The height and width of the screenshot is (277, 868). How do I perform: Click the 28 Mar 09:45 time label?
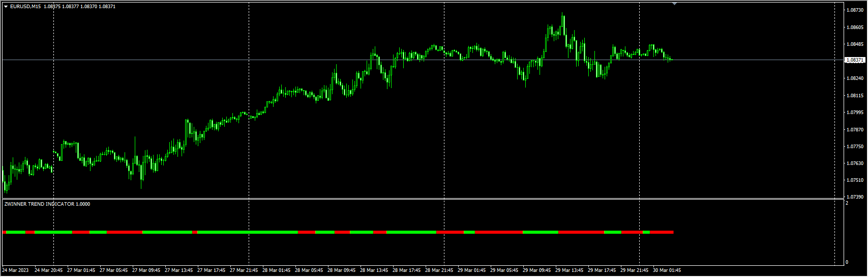tap(342, 270)
